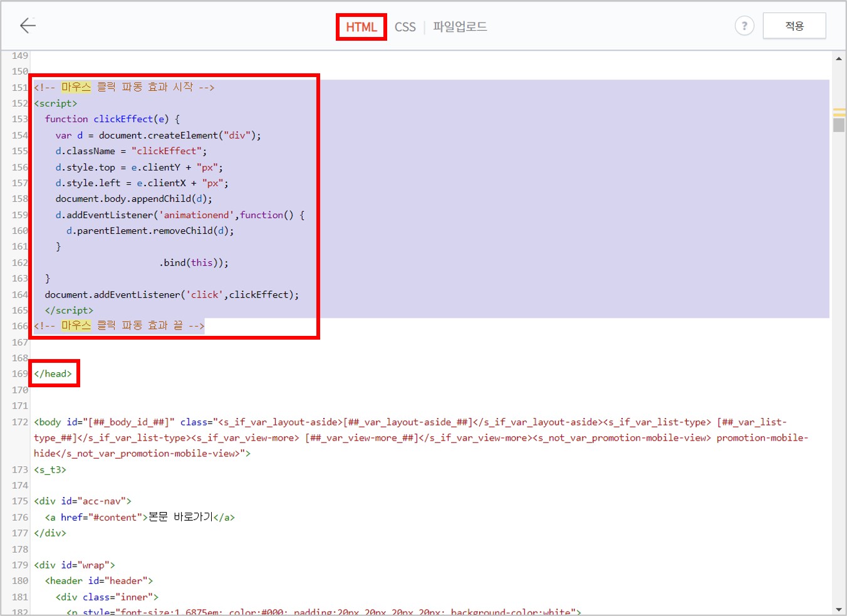Click the comment '마우스 클릭 파동 효과 시작'

pyautogui.click(x=124, y=87)
